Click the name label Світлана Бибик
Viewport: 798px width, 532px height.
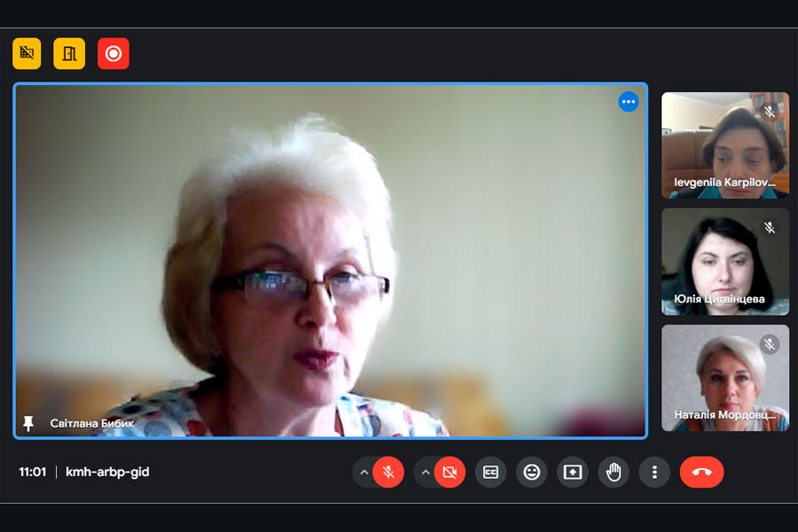point(91,423)
